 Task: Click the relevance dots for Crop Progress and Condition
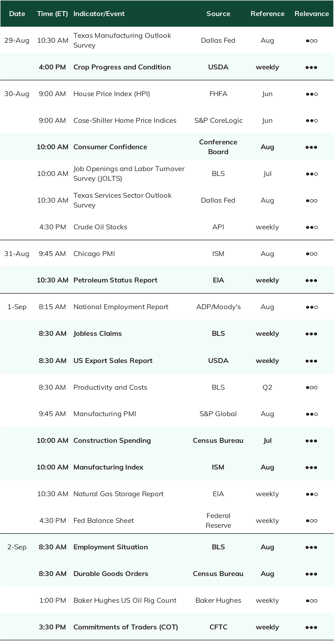click(311, 68)
